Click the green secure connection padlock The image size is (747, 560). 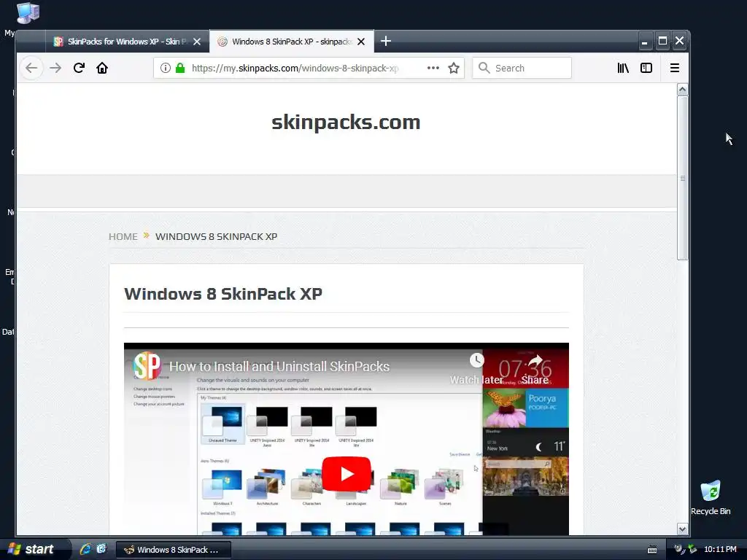180,68
